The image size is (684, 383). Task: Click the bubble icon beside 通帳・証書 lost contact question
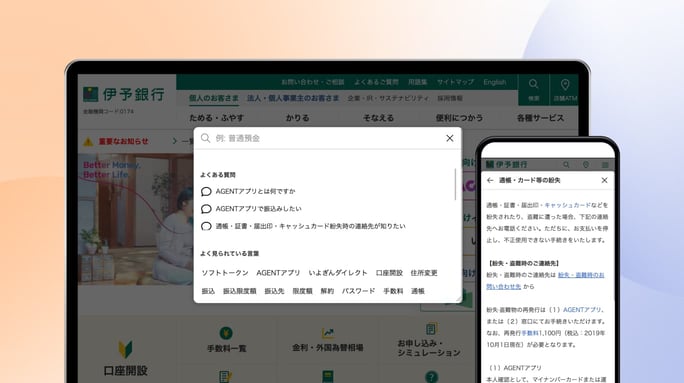coord(206,226)
